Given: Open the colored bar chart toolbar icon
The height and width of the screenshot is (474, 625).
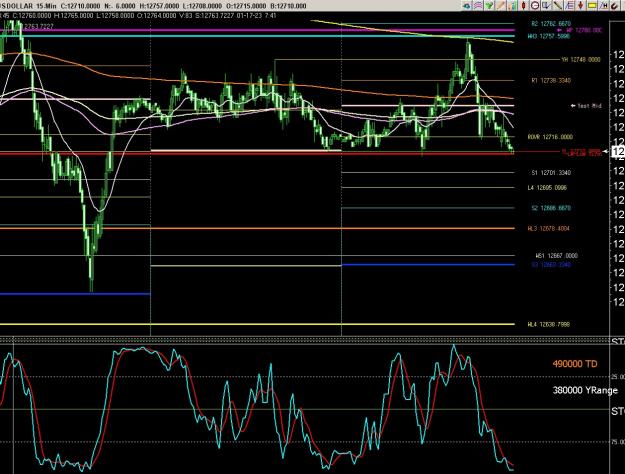Looking at the screenshot, I should coord(512,6).
